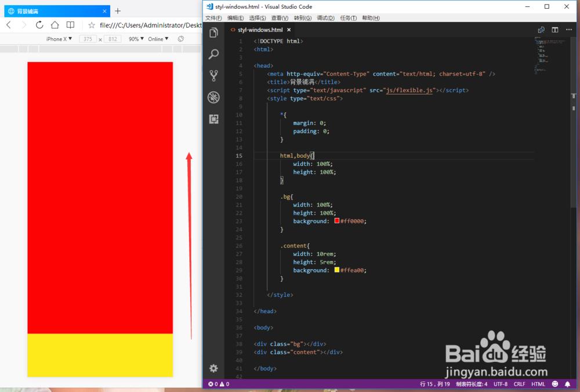Change the HTML language mode
This screenshot has width=580, height=392.
tap(538, 384)
